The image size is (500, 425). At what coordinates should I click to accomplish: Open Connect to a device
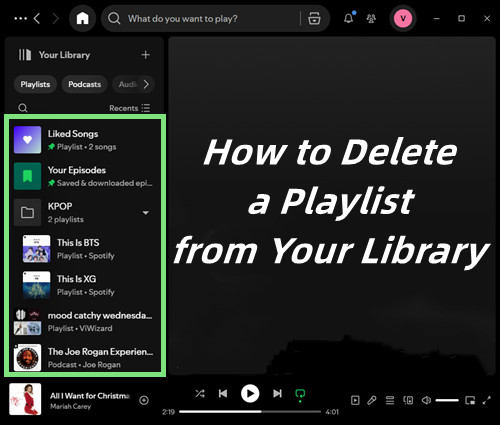(408, 400)
